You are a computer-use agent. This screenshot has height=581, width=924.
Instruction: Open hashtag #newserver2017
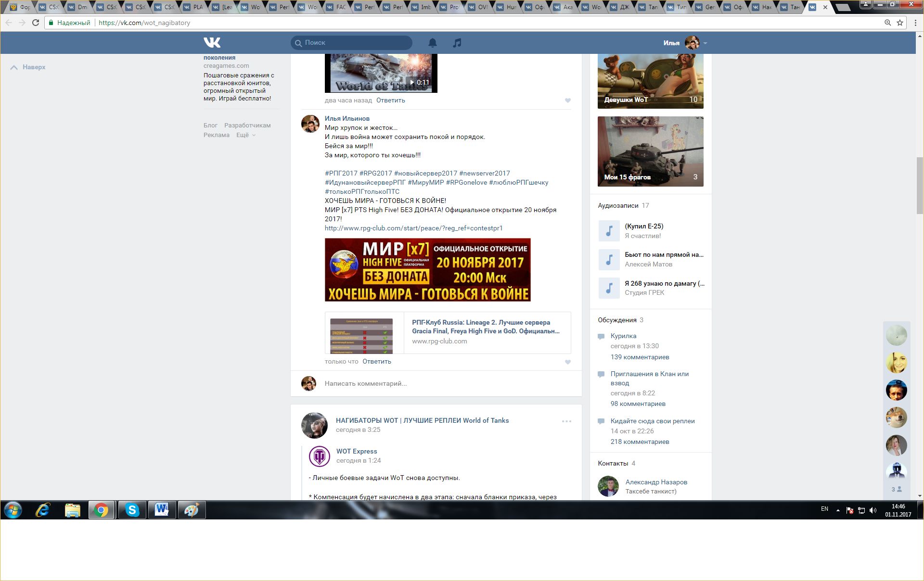485,173
